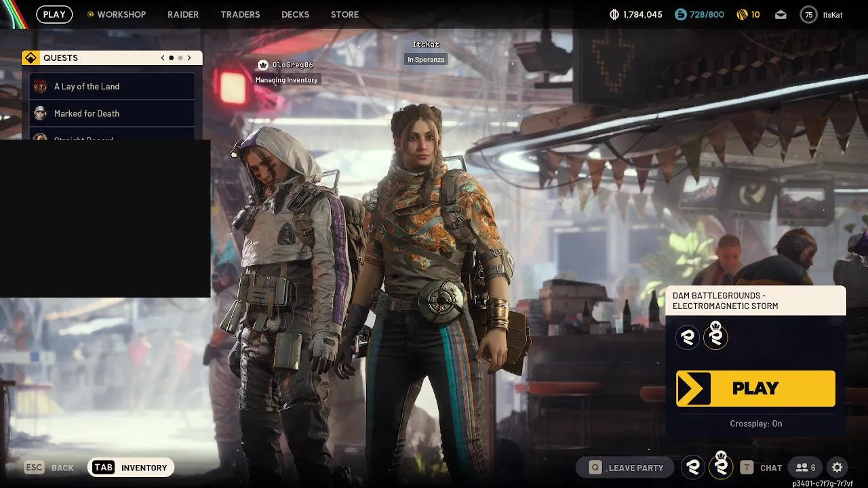Select first quests page dot
Screen dimensions: 868x488
click(x=172, y=58)
